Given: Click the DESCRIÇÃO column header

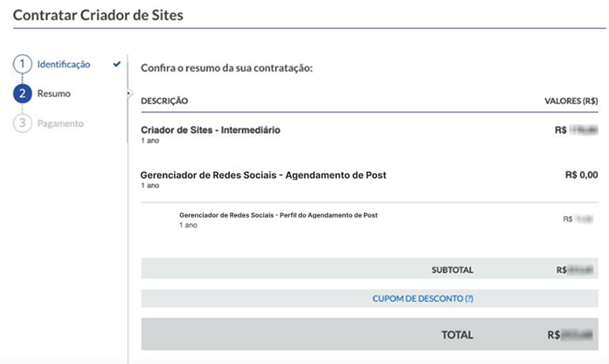Looking at the screenshot, I should [165, 101].
